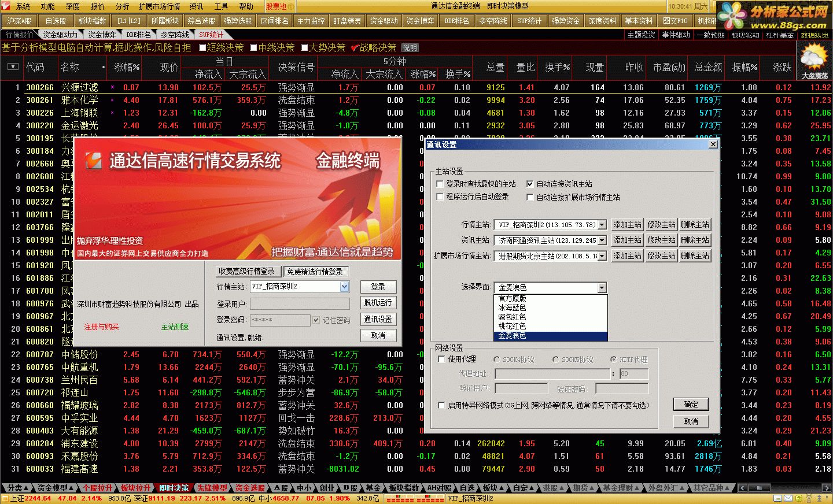Click 删除主站 for 资讯主站 row
The height and width of the screenshot is (504, 833).
pos(695,240)
